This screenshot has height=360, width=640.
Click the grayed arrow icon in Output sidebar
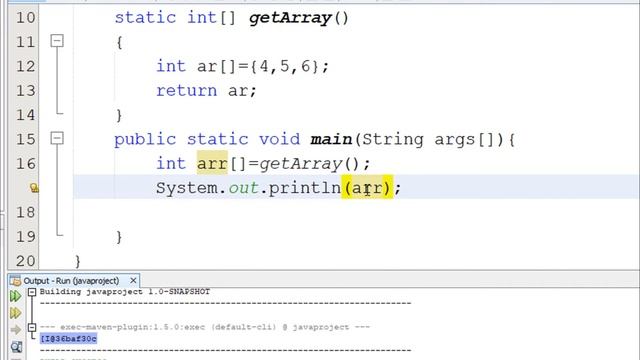point(16,330)
